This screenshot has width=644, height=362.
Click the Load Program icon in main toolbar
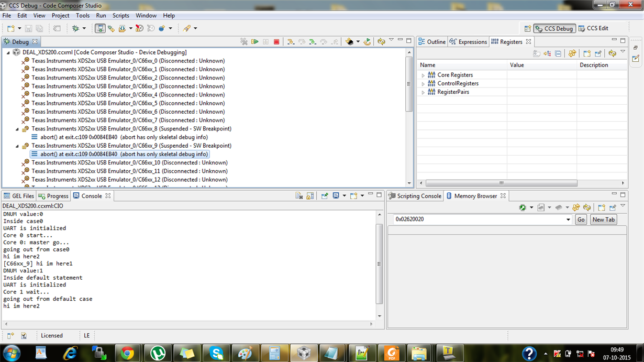122,28
